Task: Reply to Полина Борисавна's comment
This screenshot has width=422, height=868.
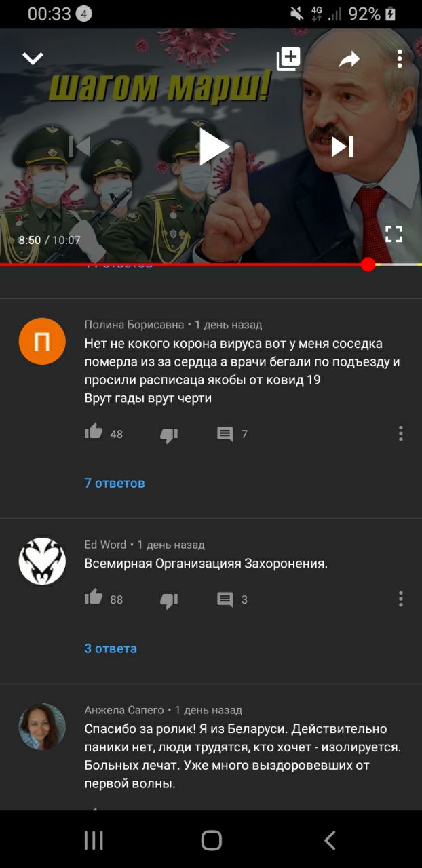Action: click(225, 434)
